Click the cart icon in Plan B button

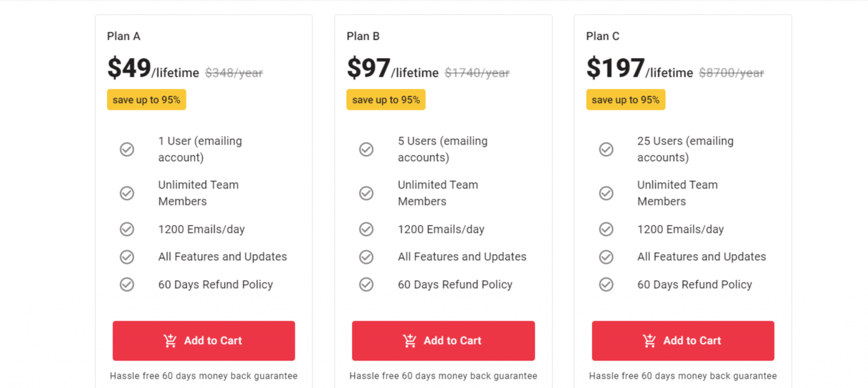click(x=409, y=341)
